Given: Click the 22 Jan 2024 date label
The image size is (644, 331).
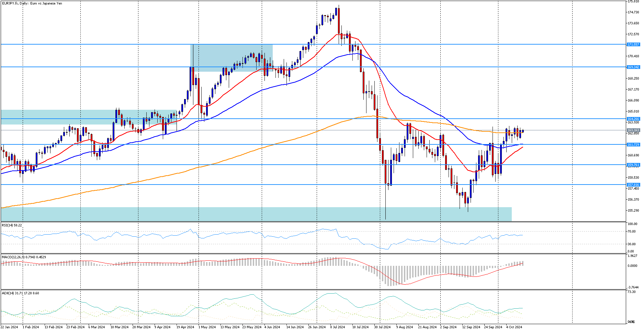Looking at the screenshot, I should (9, 327).
